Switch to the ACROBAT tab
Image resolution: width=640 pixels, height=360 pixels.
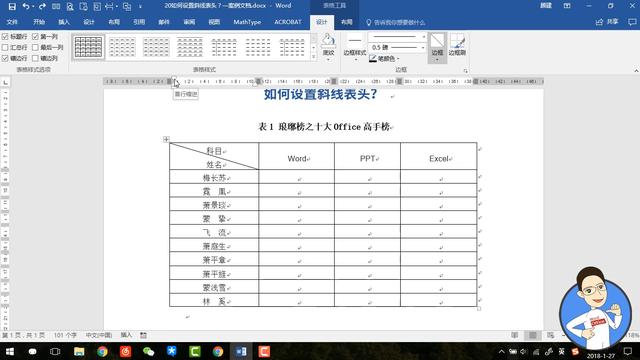[288, 22]
